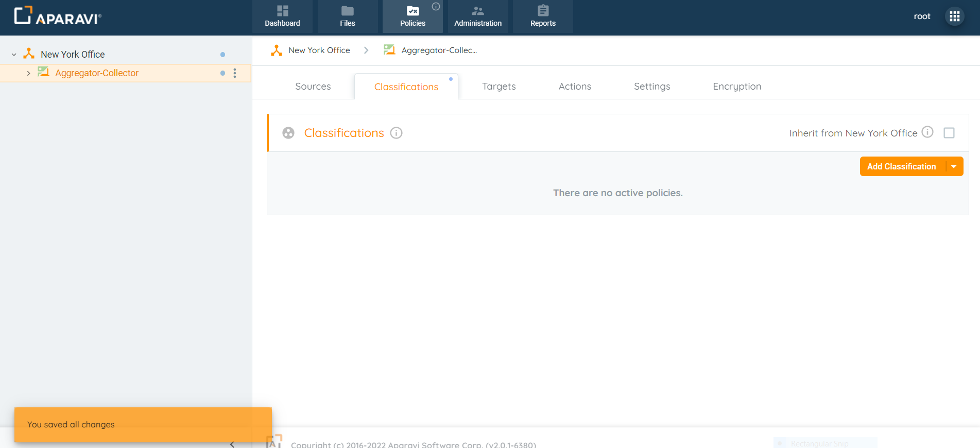The height and width of the screenshot is (448, 980).
Task: Click New York Office breadcrumb link
Action: (x=319, y=50)
